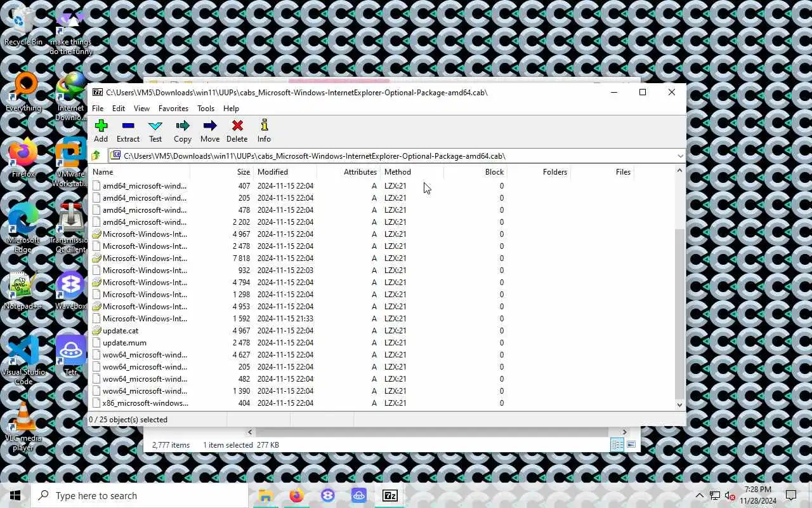Image resolution: width=812 pixels, height=508 pixels.
Task: Sort by the Size column header
Action: pyautogui.click(x=221, y=172)
